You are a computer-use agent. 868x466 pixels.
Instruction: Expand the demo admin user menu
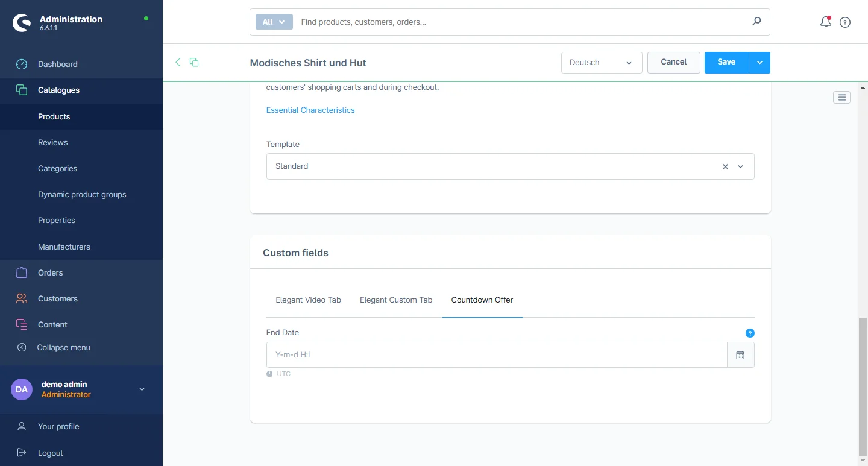coord(142,389)
